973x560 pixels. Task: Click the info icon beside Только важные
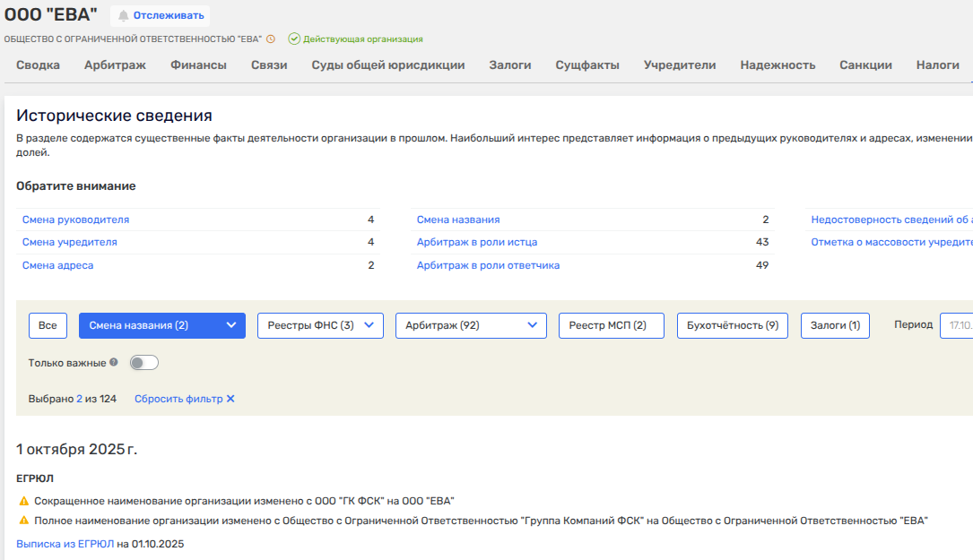[x=114, y=363]
